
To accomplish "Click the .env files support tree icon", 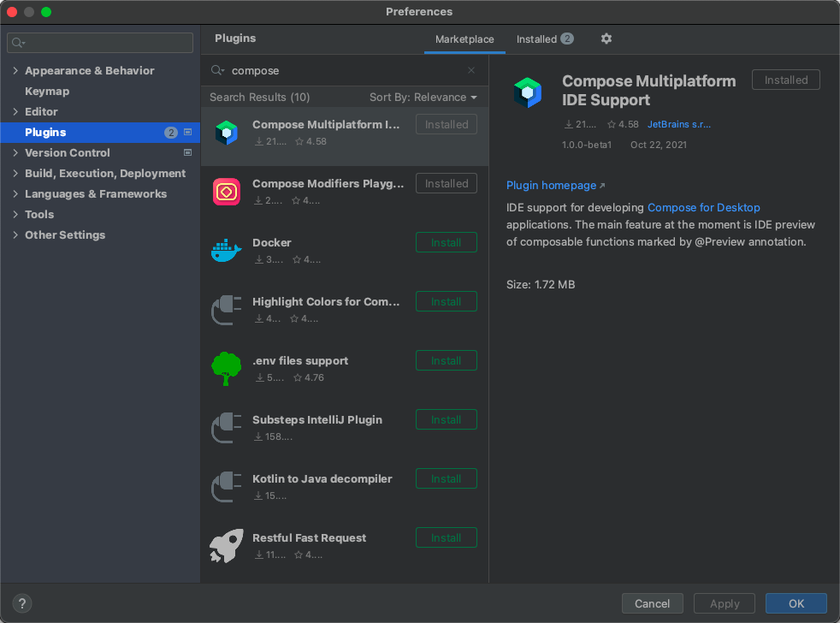I will click(x=227, y=369).
